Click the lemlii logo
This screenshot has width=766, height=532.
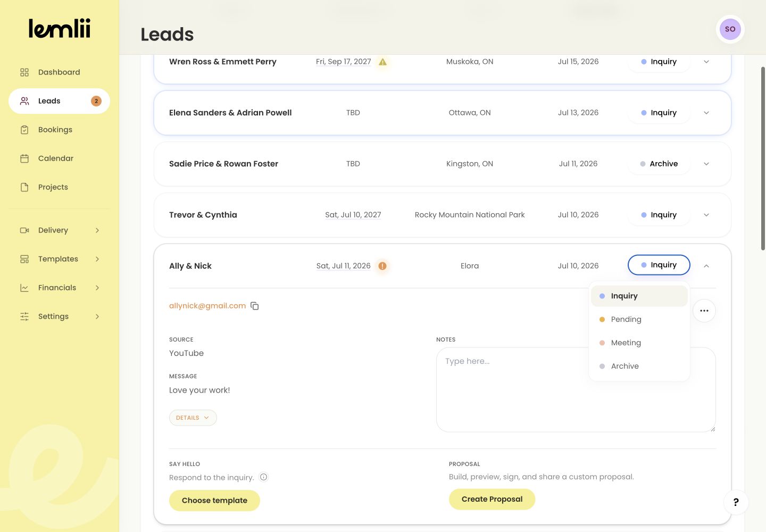[60, 29]
